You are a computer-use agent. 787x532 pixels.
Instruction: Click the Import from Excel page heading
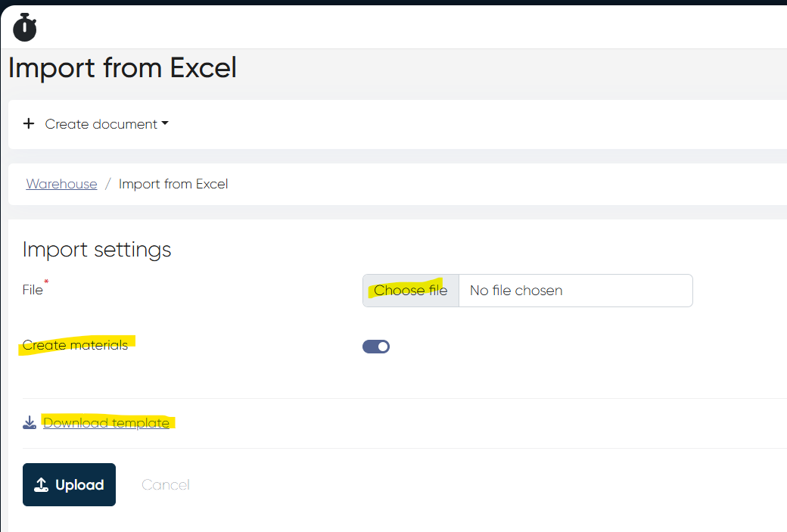click(x=123, y=68)
